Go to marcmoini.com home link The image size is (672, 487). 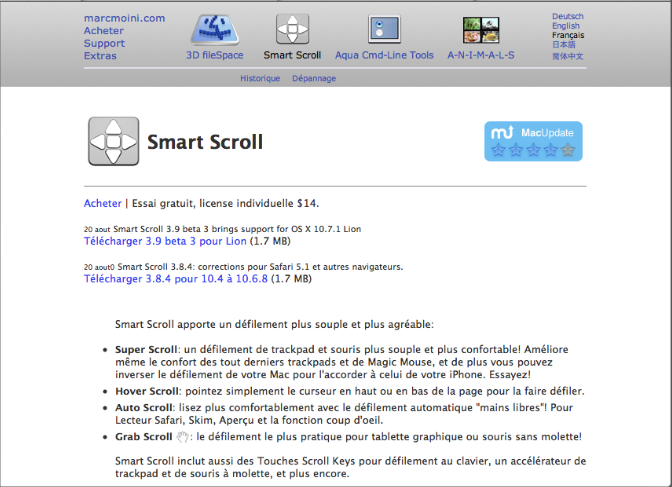click(124, 18)
